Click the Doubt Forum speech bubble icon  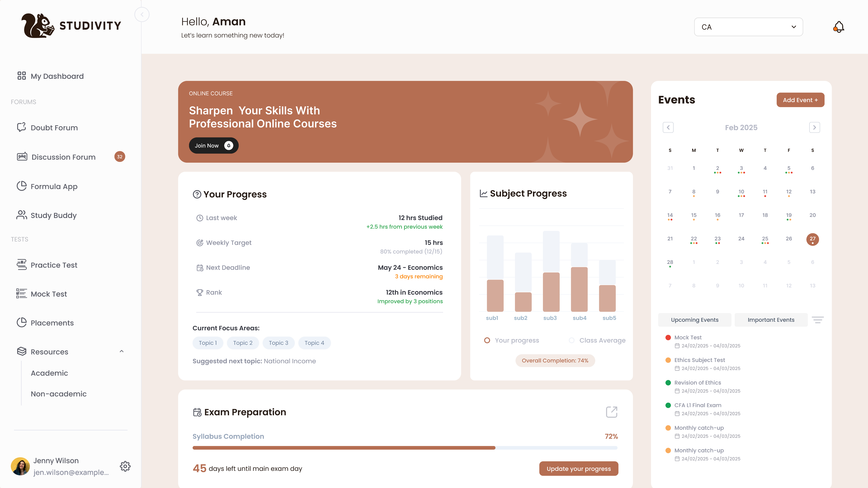pos(22,127)
